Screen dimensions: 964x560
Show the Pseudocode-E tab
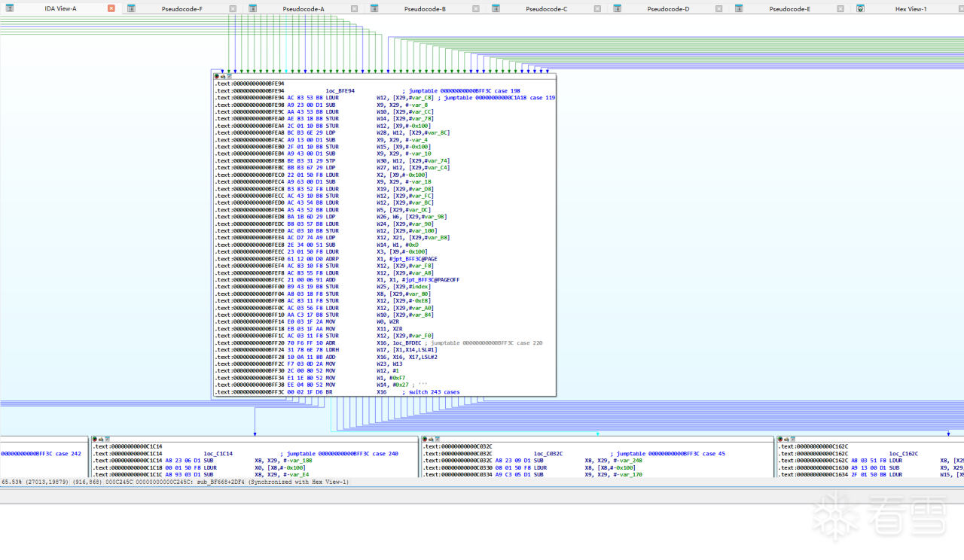pyautogui.click(x=789, y=9)
